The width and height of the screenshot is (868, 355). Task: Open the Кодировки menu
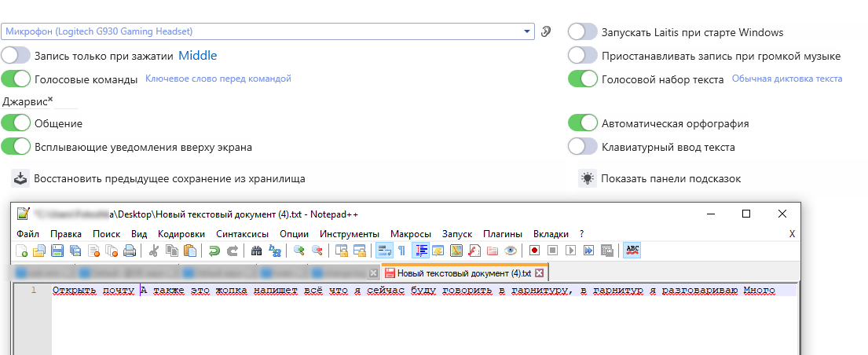(181, 234)
